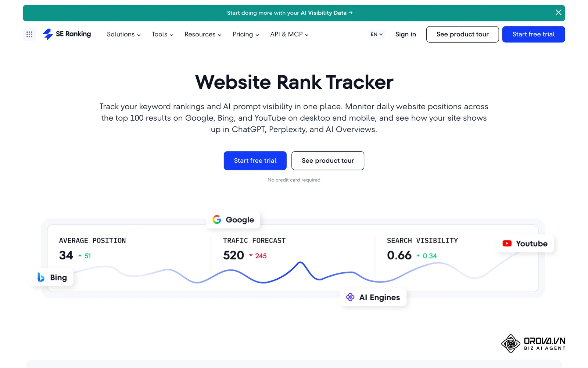Click the Bing label text
The image size is (588, 368).
(x=58, y=277)
